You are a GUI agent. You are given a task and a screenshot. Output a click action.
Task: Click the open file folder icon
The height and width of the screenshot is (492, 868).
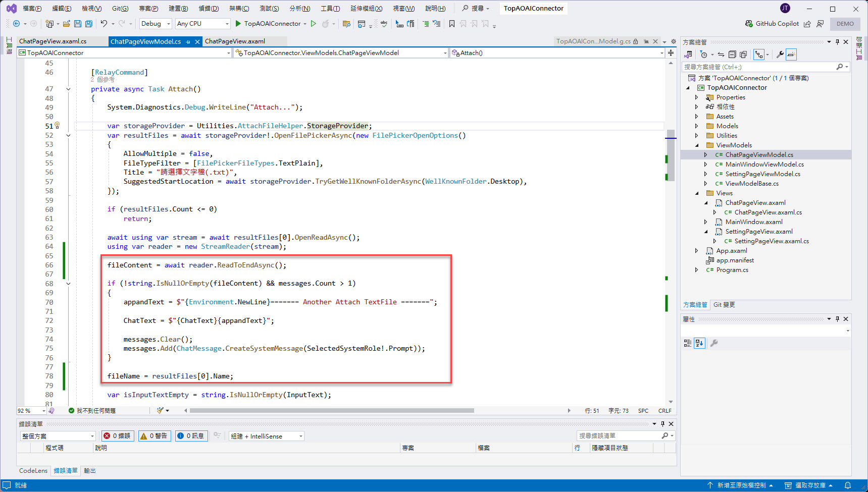click(66, 24)
